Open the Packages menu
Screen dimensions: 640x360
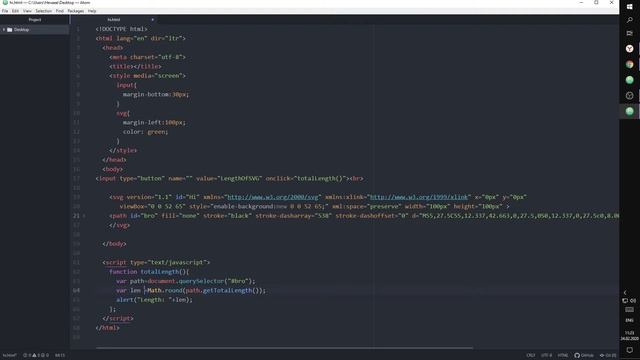tap(76, 11)
